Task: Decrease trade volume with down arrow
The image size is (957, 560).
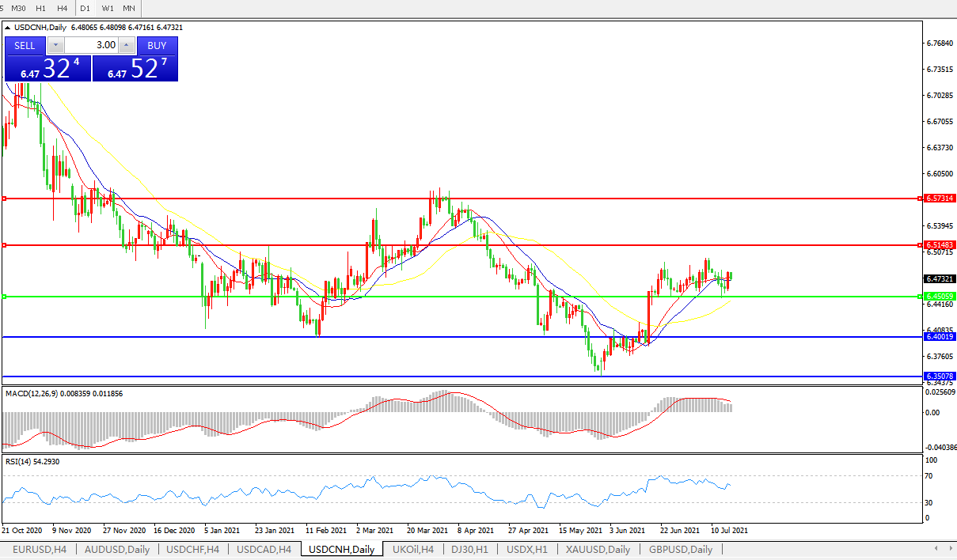Action: click(x=55, y=45)
